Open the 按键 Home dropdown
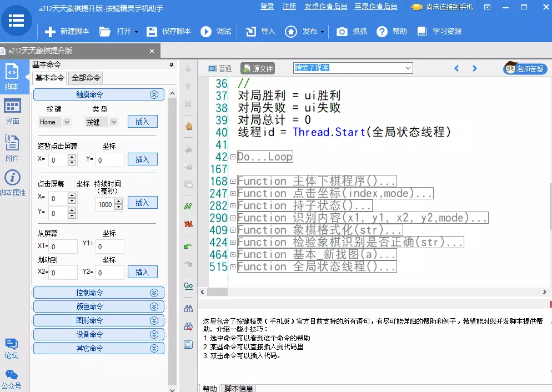The width and height of the screenshot is (552, 392). 67,122
